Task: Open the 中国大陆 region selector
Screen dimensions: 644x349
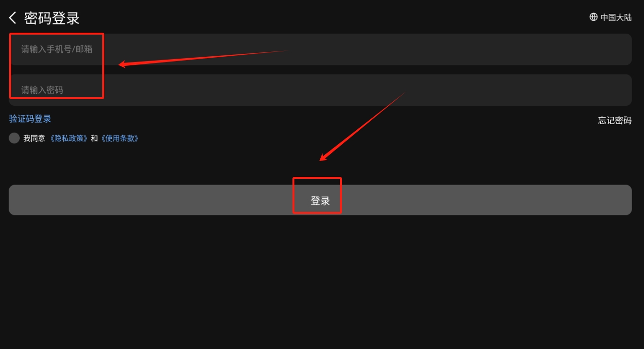Action: point(610,17)
